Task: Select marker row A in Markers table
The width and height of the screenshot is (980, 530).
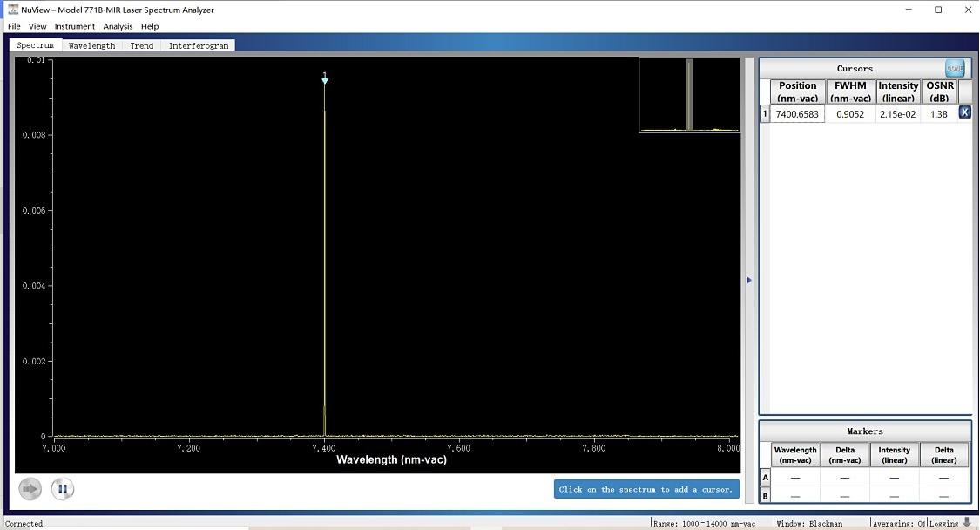Action: click(x=766, y=478)
